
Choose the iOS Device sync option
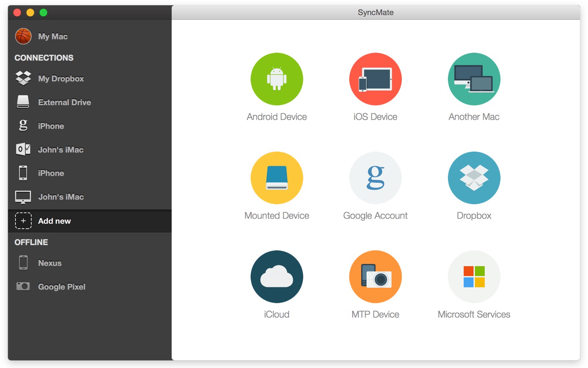click(375, 79)
